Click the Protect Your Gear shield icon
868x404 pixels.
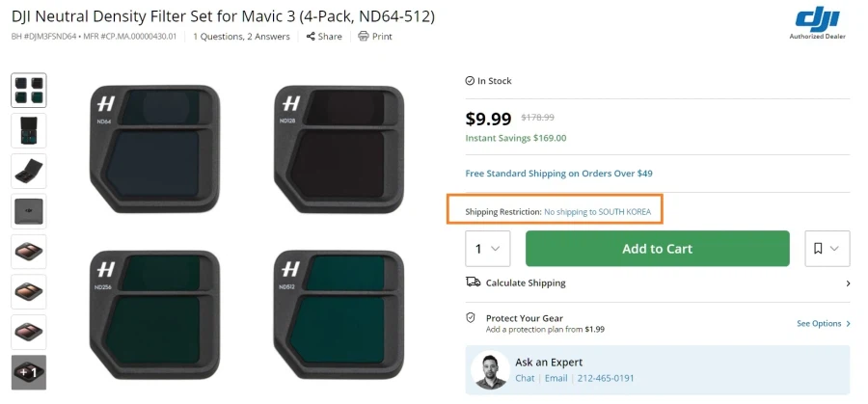(x=471, y=317)
